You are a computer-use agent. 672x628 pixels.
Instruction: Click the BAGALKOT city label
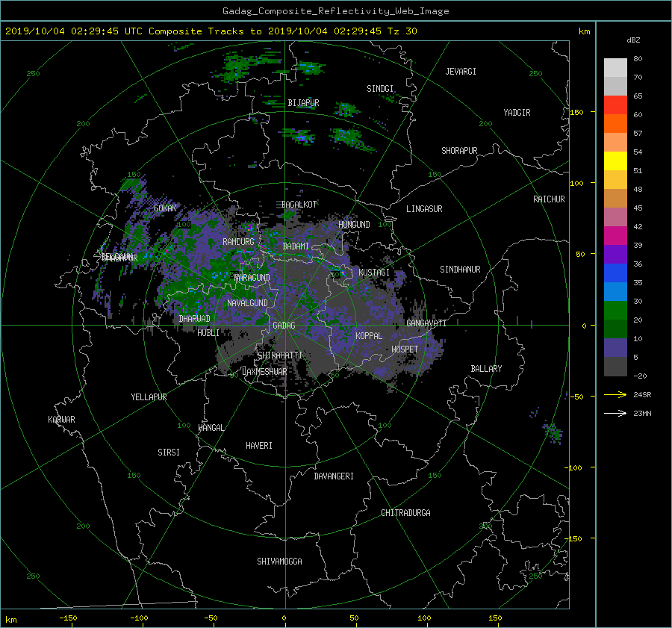pos(299,205)
